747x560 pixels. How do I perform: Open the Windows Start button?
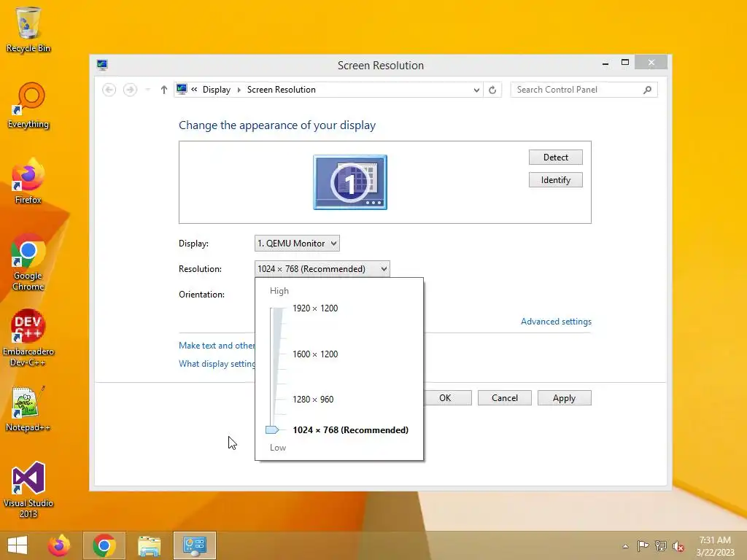click(x=18, y=545)
